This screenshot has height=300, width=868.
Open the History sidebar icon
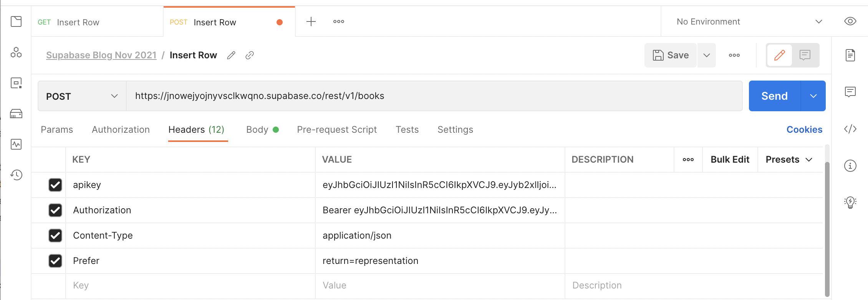point(16,175)
